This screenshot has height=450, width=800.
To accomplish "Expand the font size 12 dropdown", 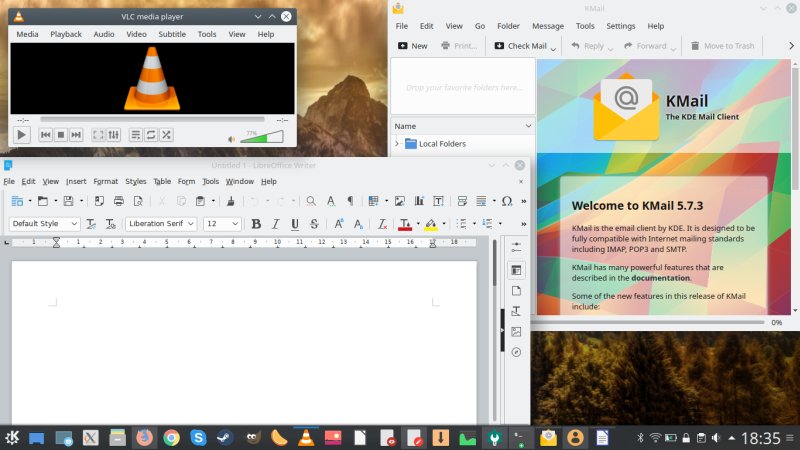I will click(235, 224).
